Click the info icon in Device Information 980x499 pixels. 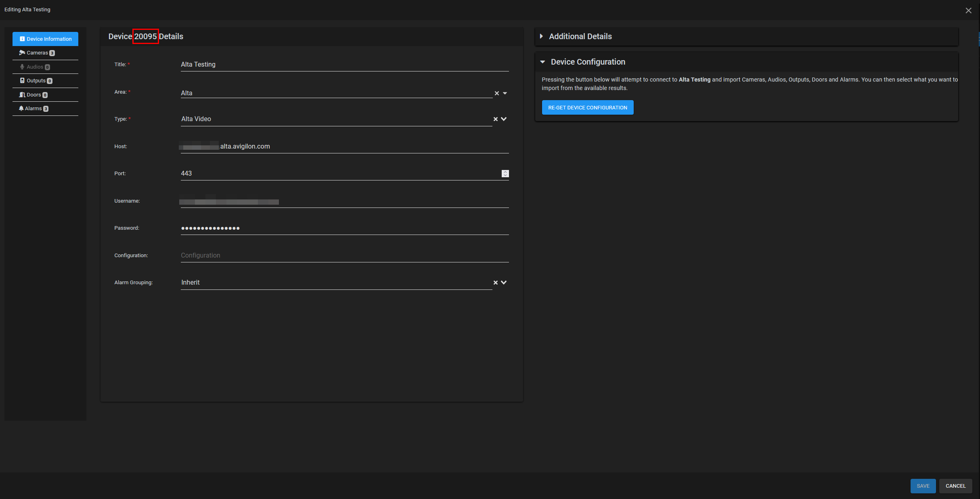[22, 39]
